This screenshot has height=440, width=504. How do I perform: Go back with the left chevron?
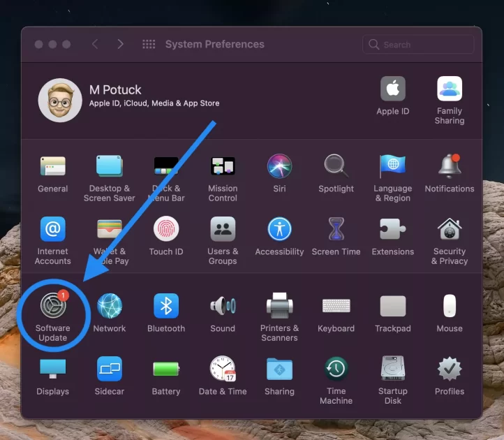tap(95, 44)
